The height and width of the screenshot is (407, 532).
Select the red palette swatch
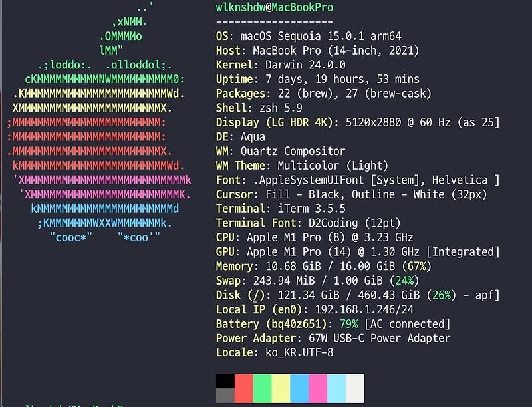[x=244, y=388]
